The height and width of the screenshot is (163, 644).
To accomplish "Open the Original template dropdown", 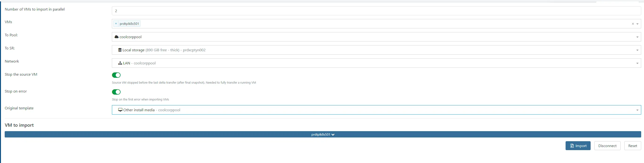I will coord(376,110).
